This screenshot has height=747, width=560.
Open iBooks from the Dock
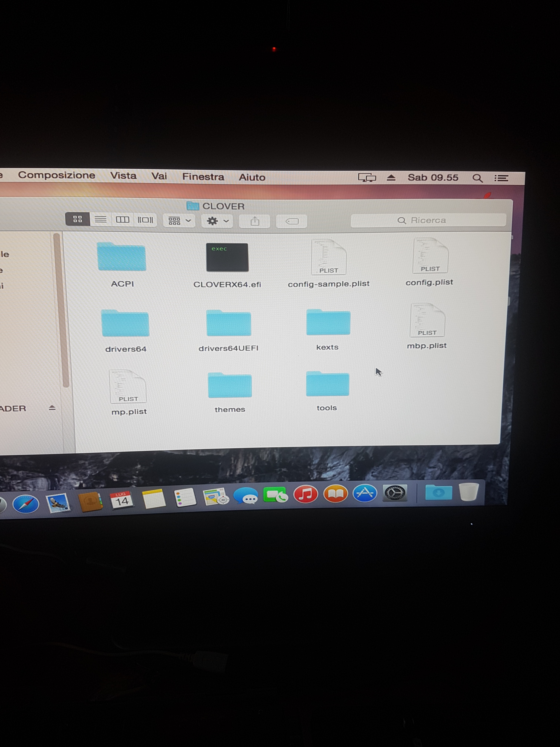tap(336, 494)
